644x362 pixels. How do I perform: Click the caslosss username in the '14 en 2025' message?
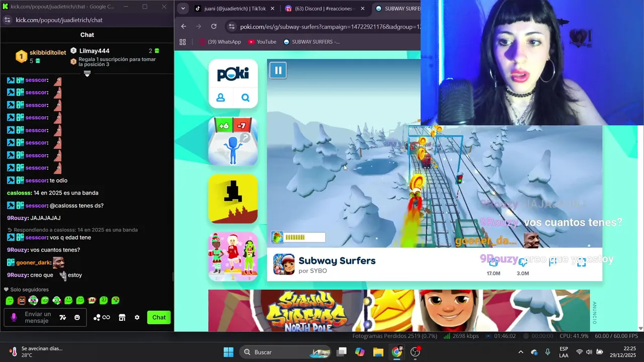[19, 193]
